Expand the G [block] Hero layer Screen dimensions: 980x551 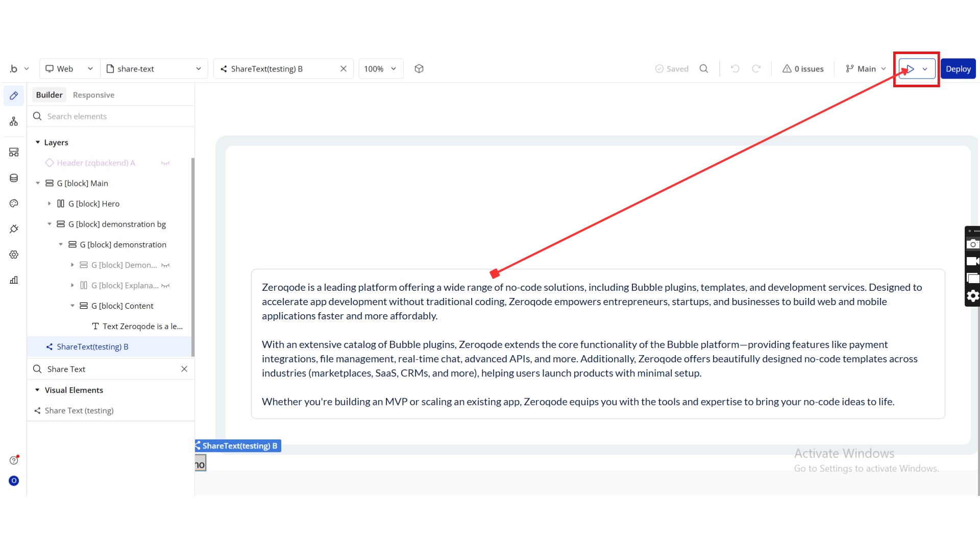(x=50, y=204)
